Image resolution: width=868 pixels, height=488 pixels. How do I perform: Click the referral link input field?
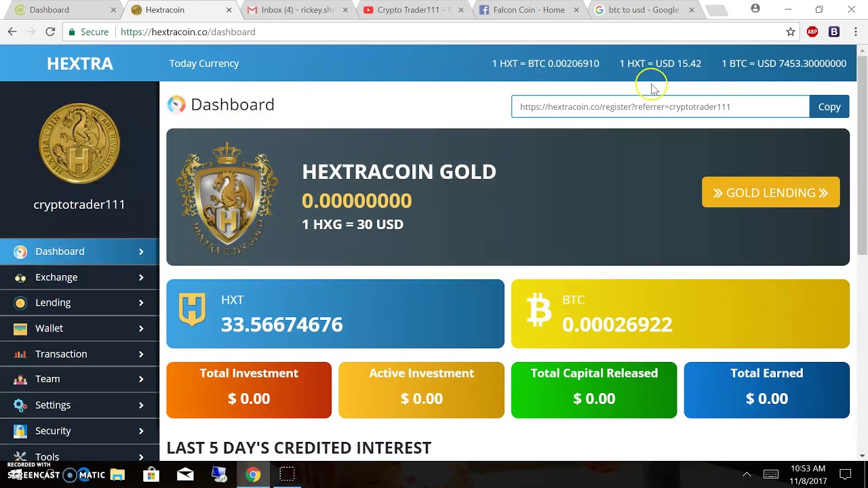point(660,106)
